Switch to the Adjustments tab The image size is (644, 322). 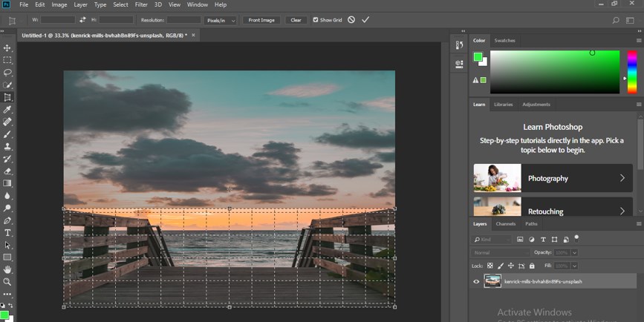(x=536, y=105)
